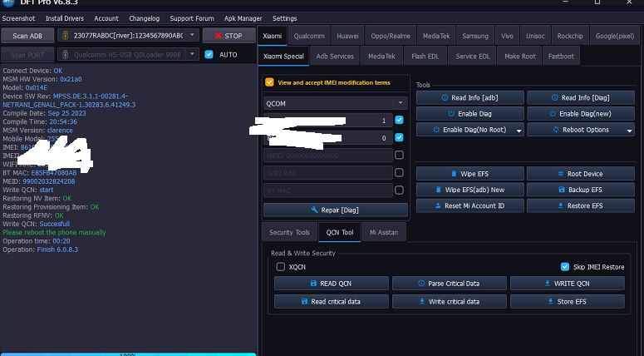This screenshot has width=644, height=356.
Task: Expand the ADB device selector dropdown
Action: click(x=192, y=36)
